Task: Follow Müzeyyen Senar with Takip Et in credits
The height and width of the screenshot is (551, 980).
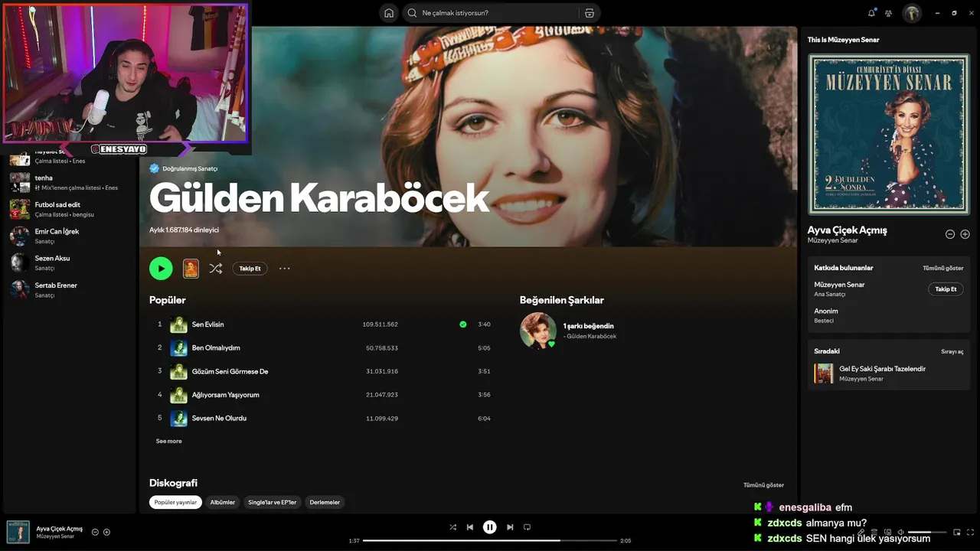Action: [x=946, y=289]
